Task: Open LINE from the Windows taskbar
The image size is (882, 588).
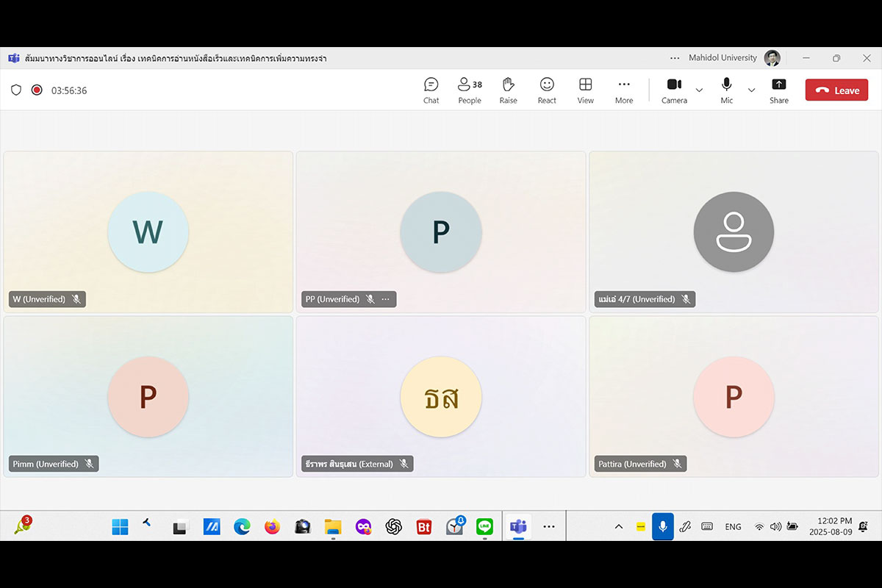Action: click(x=484, y=526)
